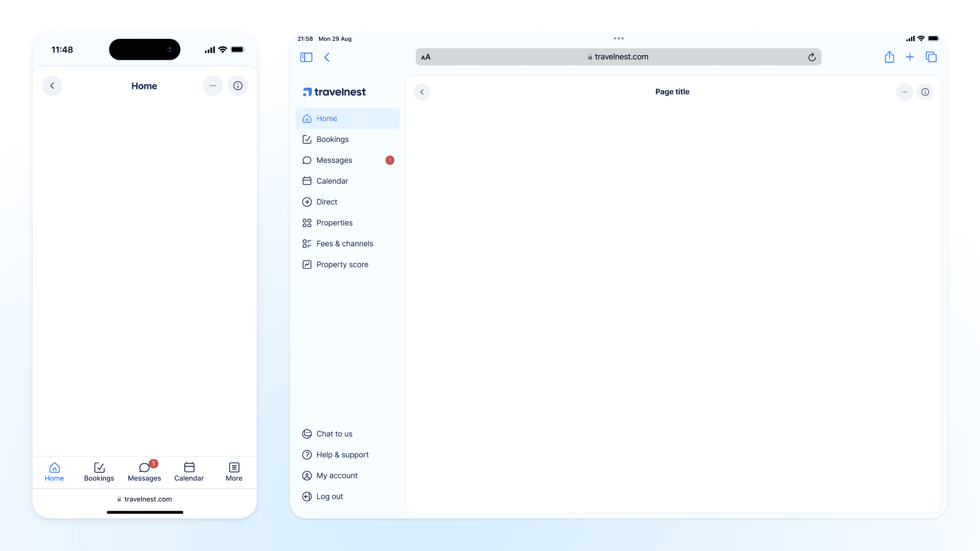Tap the Safari share icon
The height and width of the screenshot is (551, 980).
click(x=889, y=57)
